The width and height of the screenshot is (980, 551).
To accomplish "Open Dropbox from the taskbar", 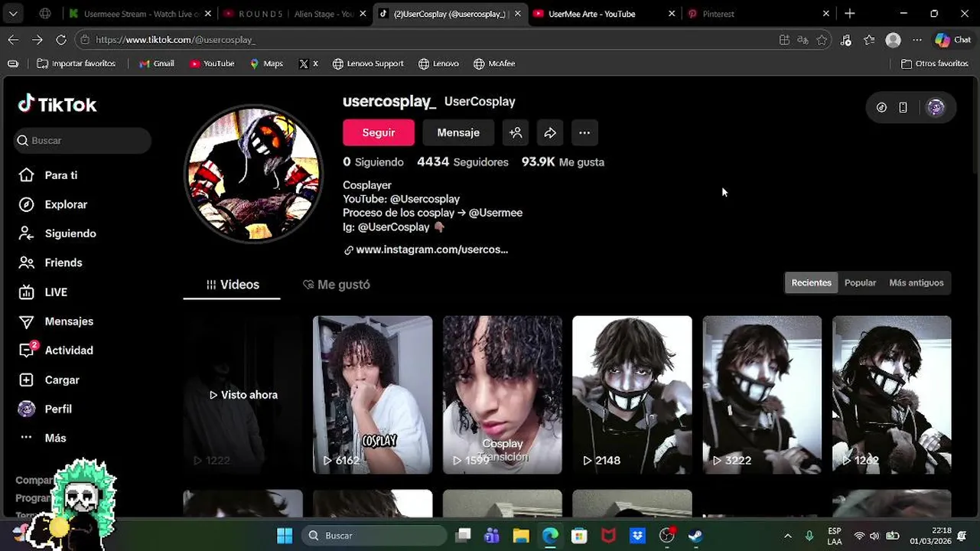I will (637, 536).
